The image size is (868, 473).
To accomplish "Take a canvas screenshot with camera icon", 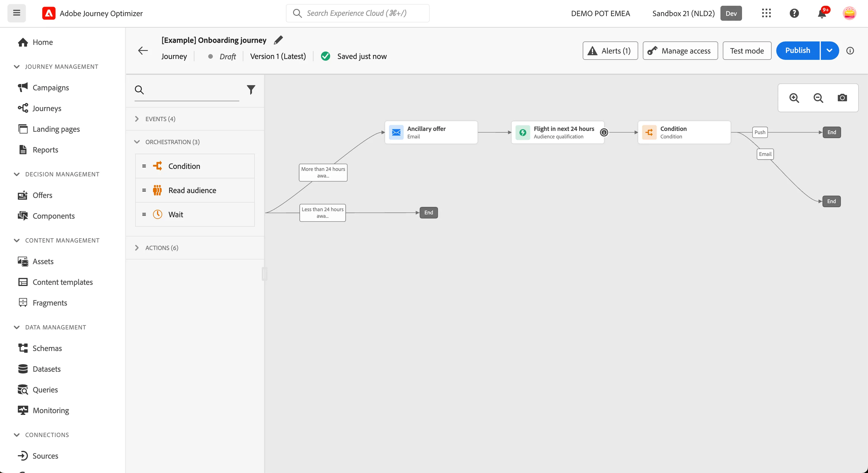I will pyautogui.click(x=842, y=98).
